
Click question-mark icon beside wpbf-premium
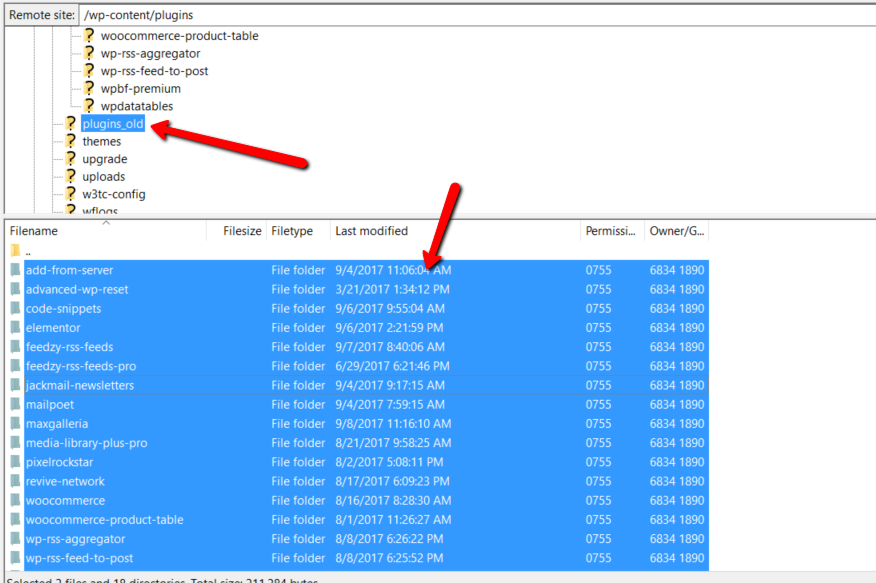[89, 88]
